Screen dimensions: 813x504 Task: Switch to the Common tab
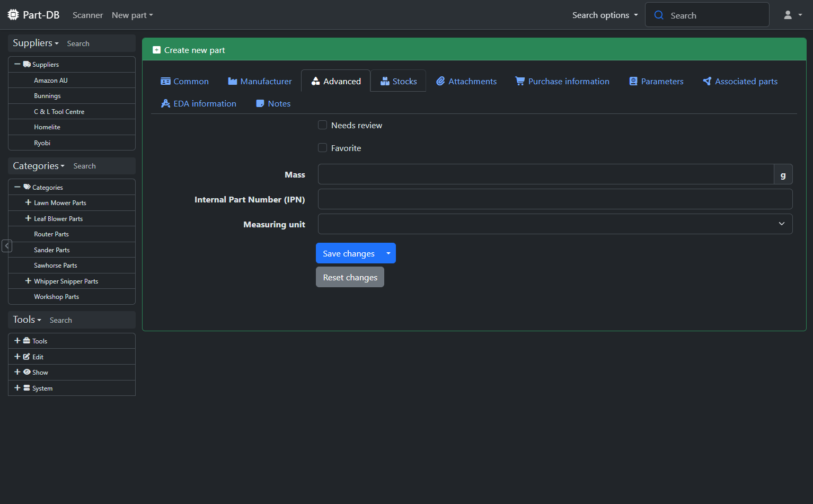tap(184, 81)
